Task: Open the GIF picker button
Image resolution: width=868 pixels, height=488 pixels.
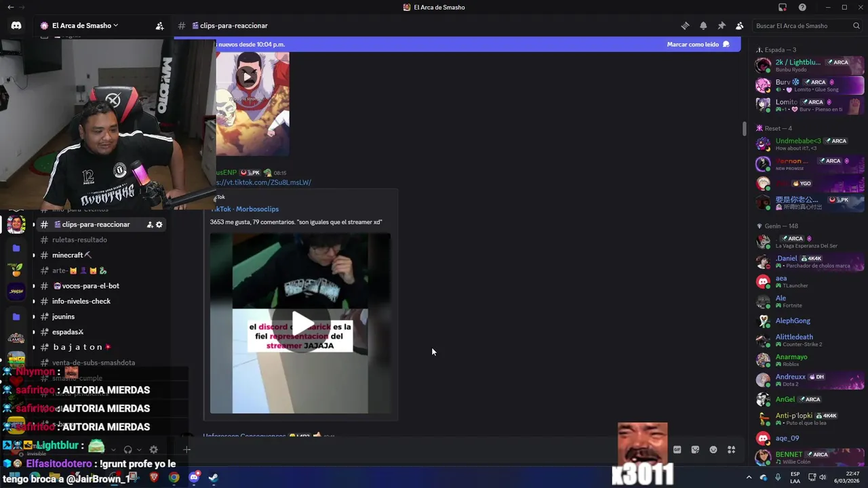Action: pos(677,449)
